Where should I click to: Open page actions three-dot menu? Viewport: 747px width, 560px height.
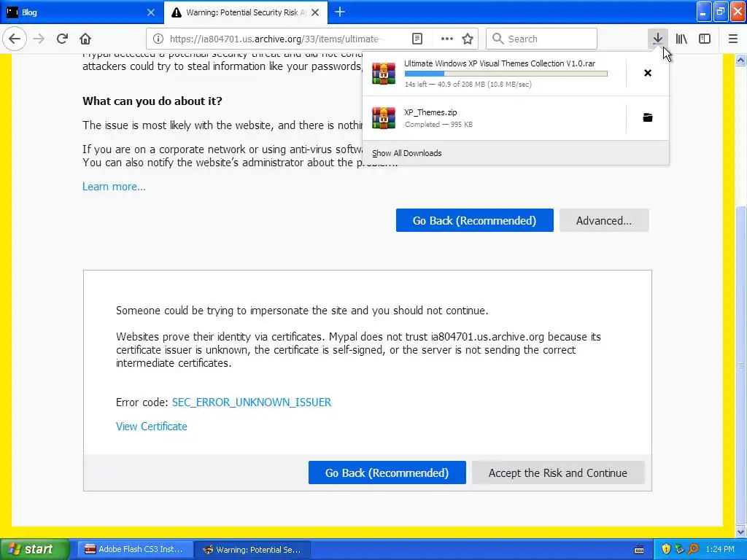(x=447, y=39)
